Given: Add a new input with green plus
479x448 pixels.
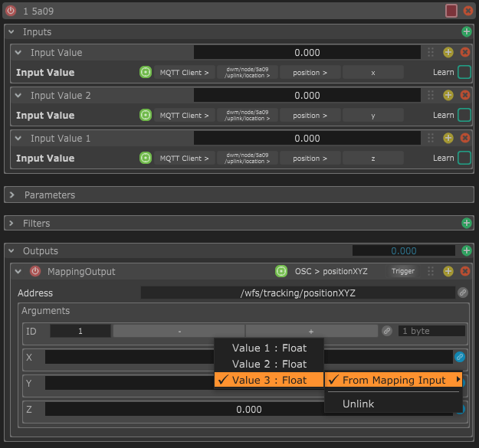Looking at the screenshot, I should (466, 32).
